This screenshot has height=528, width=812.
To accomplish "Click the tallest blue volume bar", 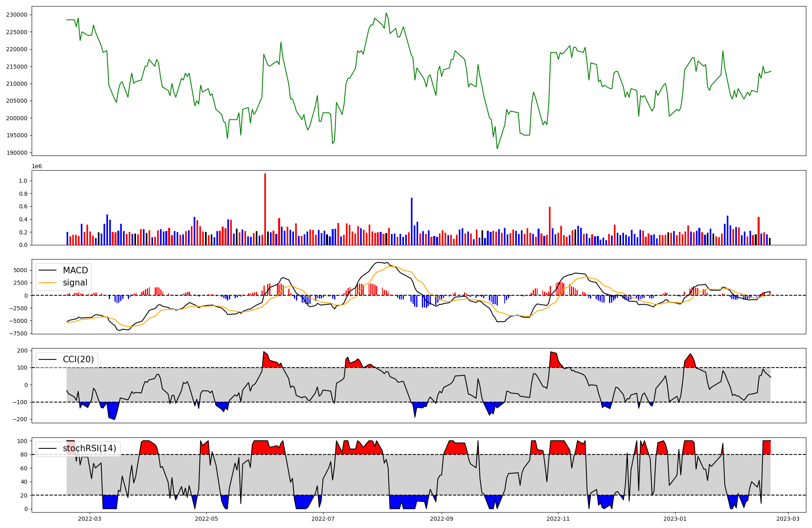I will tap(412, 221).
